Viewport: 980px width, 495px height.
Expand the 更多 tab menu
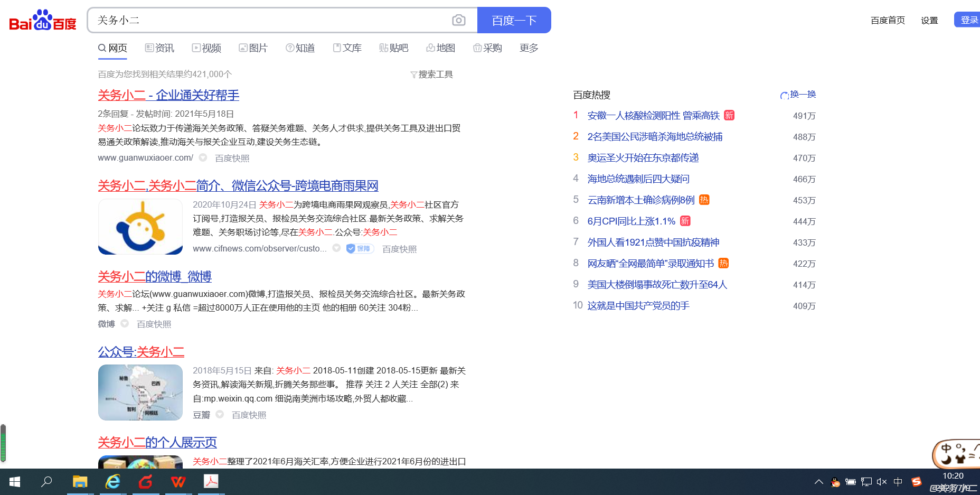(x=529, y=48)
